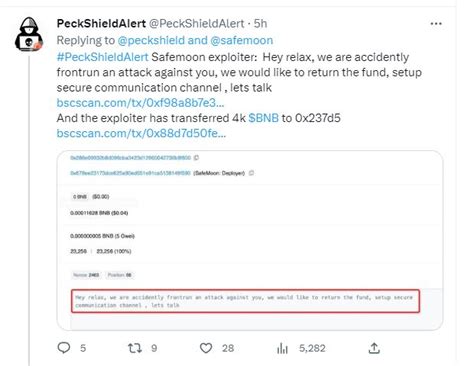This screenshot has height=366, width=474.
Task: Open the bscscan.com/tx/0x88d7d50fe link
Action: click(141, 133)
